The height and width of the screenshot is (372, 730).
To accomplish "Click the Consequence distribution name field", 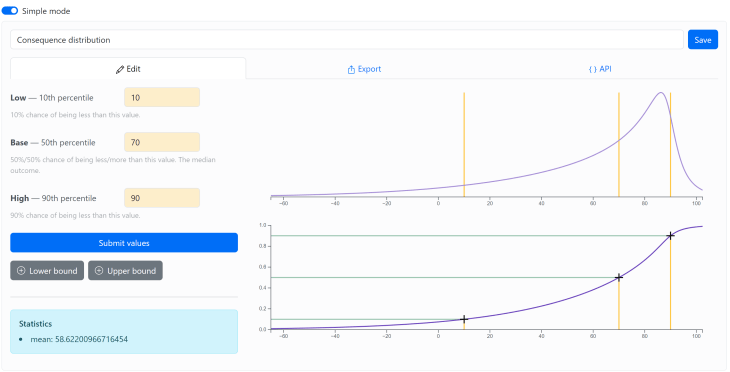I will 346,40.
